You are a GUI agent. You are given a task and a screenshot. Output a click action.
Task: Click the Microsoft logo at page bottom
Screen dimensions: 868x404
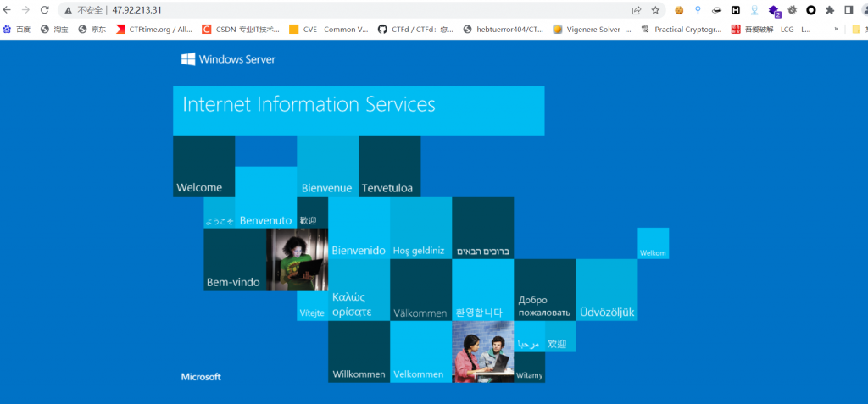[201, 376]
